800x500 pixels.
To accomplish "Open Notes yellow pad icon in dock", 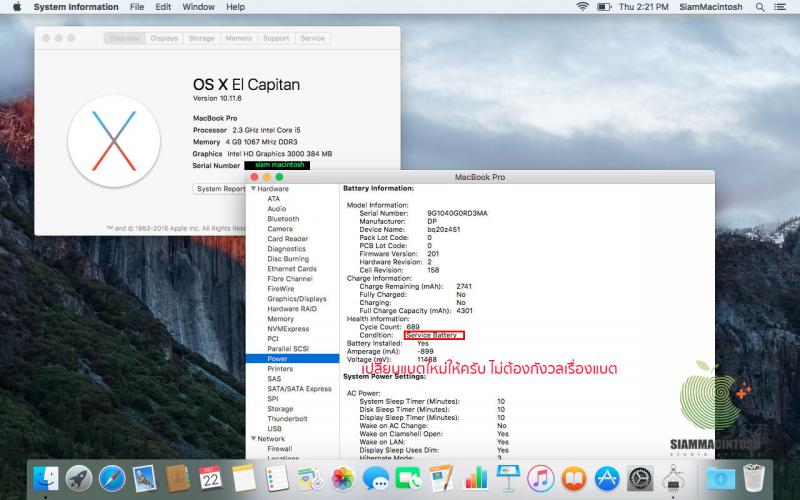I will [x=243, y=479].
